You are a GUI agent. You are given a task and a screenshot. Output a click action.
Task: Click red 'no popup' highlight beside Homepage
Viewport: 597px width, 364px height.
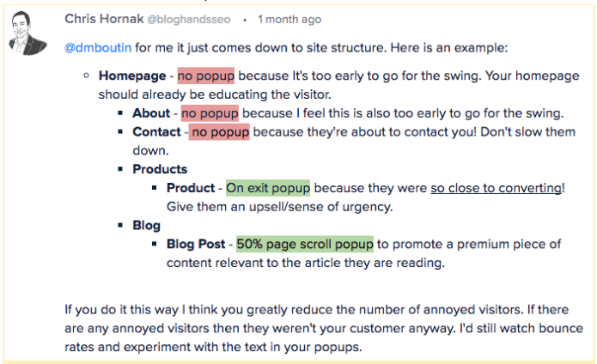[206, 76]
